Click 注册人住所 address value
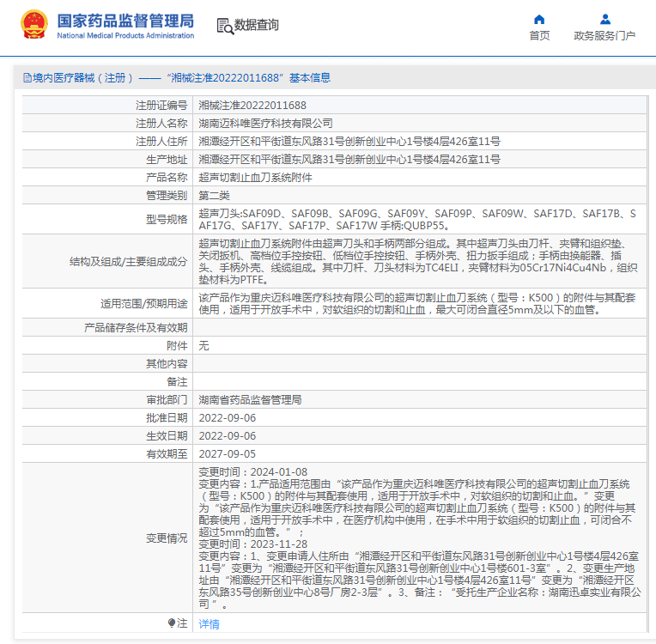656x644 pixels. coord(349,142)
